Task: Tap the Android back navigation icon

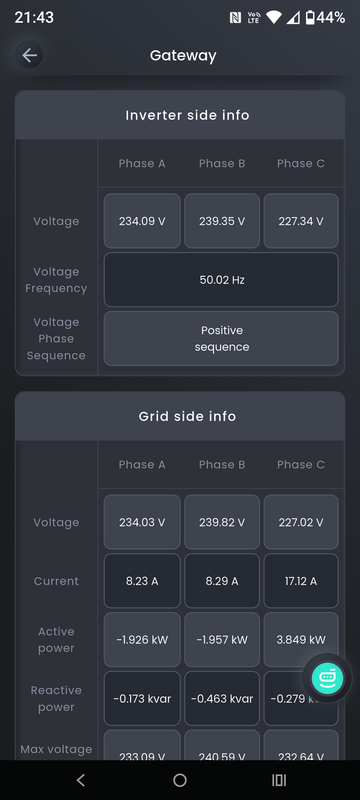Action: coord(80,780)
